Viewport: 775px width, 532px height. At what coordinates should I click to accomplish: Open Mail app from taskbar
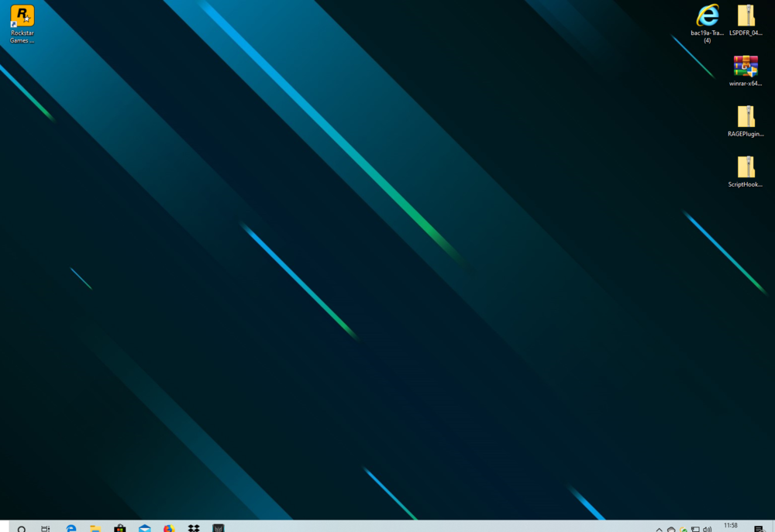tap(144, 528)
